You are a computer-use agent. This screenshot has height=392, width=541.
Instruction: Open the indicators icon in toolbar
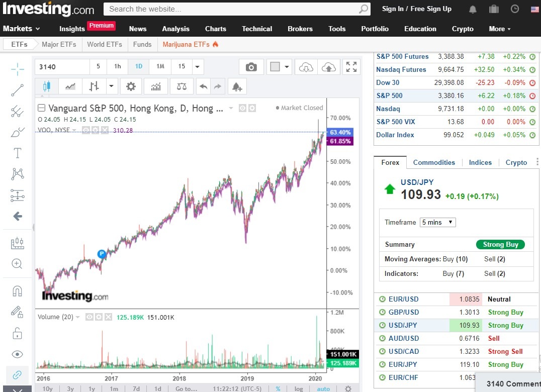point(156,86)
